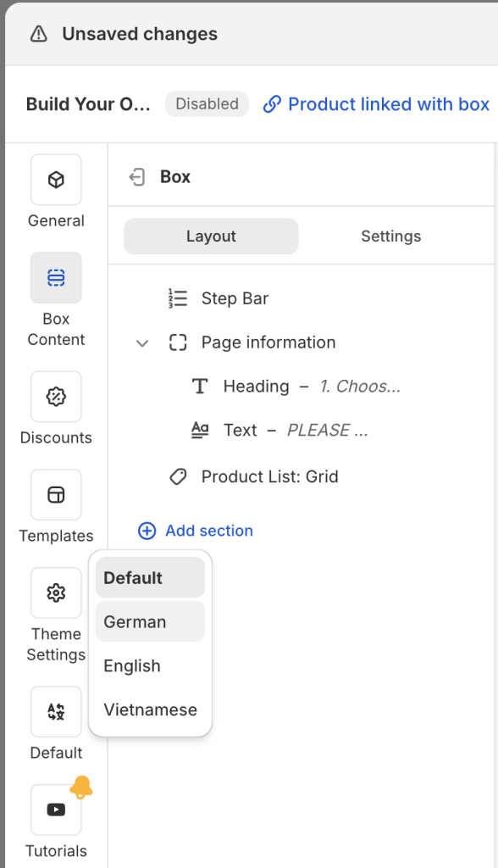This screenshot has width=498, height=868.
Task: Collapse the Page information section
Action: [x=142, y=343]
